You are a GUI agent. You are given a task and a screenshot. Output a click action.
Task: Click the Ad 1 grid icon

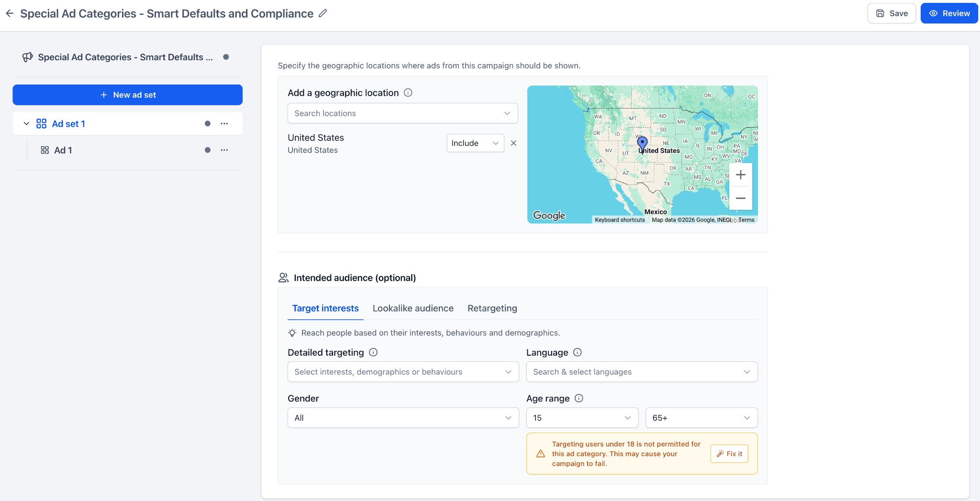(45, 150)
